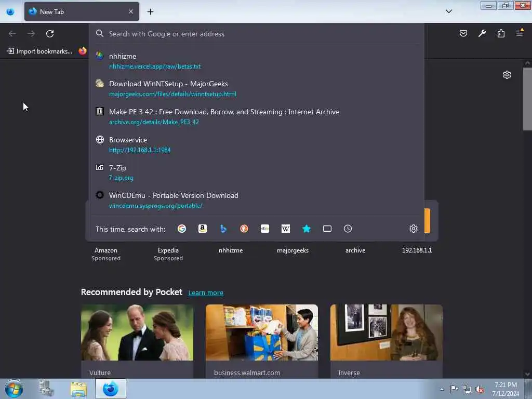532x399 pixels.
Task: Click the taskbar browser icon
Action: pyautogui.click(x=111, y=389)
